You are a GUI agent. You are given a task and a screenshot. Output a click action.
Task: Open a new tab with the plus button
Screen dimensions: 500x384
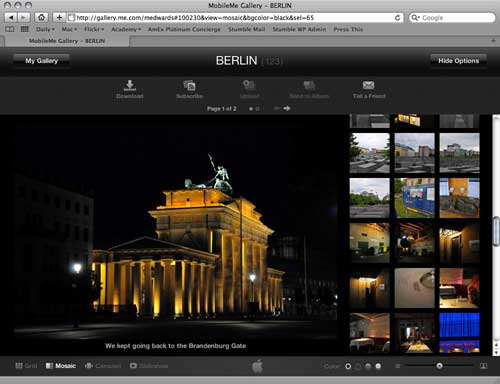coord(493,41)
